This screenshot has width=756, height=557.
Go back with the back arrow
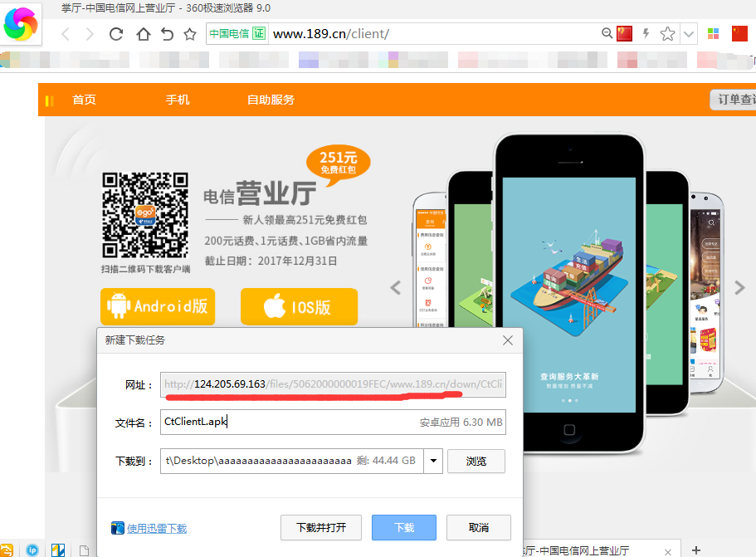[66, 34]
